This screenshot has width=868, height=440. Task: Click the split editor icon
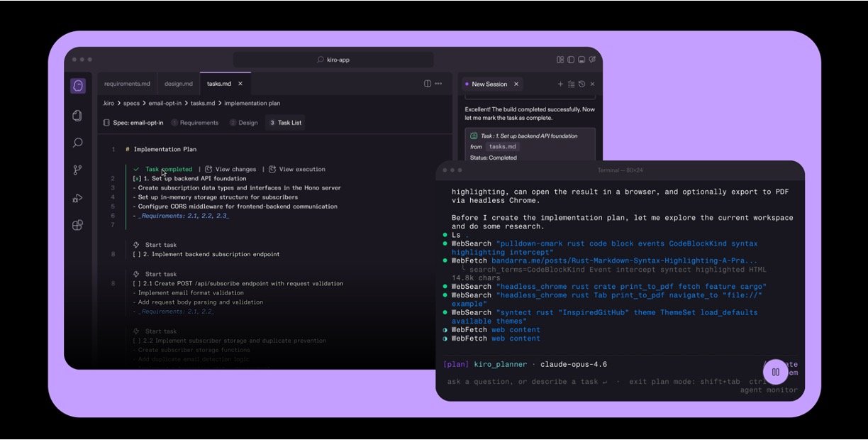tap(428, 84)
